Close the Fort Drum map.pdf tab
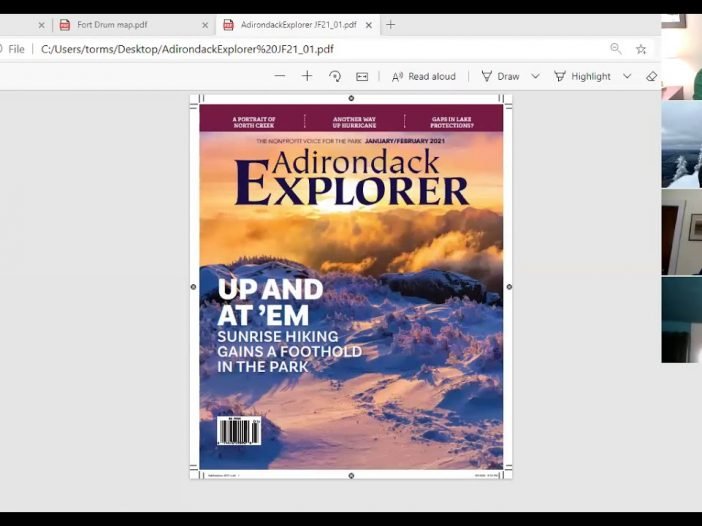Screen dimensions: 702x526 coord(205,26)
